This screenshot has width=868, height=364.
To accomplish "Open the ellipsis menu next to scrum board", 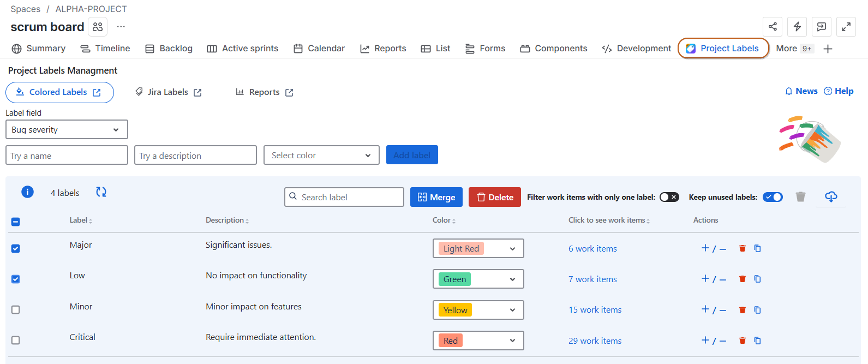I will pyautogui.click(x=121, y=27).
